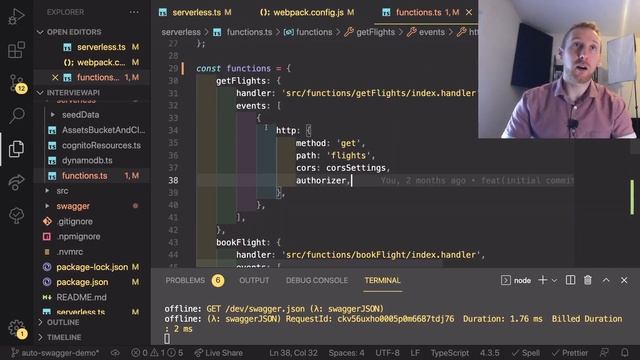Click Ln 38, Col 32 indicator
Viewport: 640px width, 360px height.
(293, 353)
